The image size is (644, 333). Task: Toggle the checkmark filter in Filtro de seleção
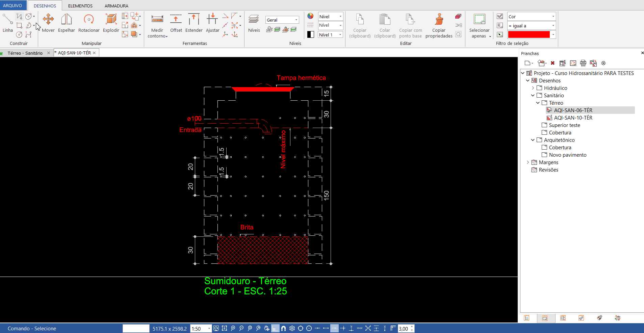[x=500, y=16]
